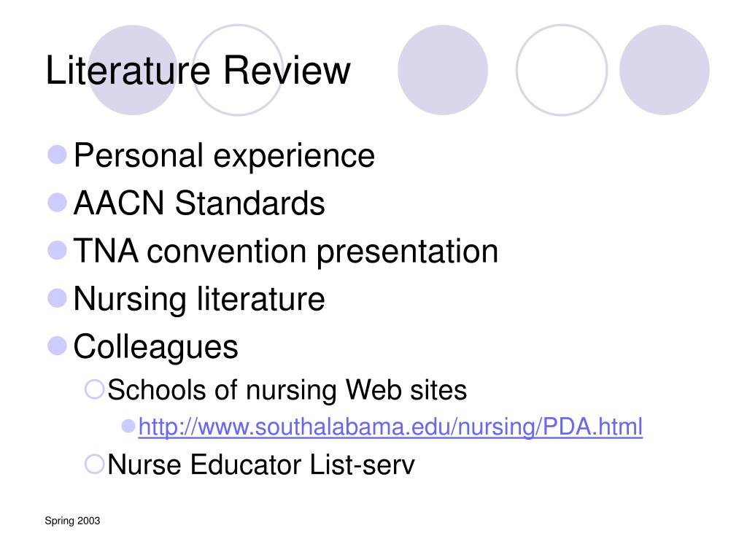Click the Literature Review title text
The width and height of the screenshot is (747, 560).
point(198,71)
